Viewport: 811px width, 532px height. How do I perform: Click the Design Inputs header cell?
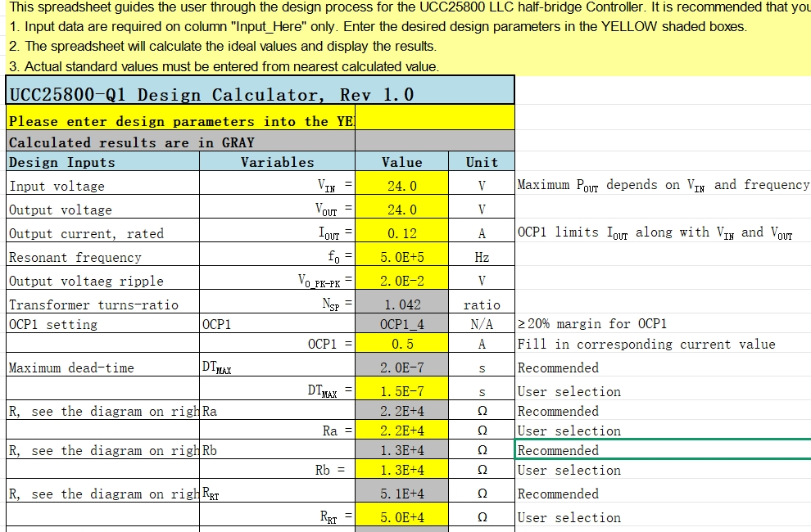(102, 161)
